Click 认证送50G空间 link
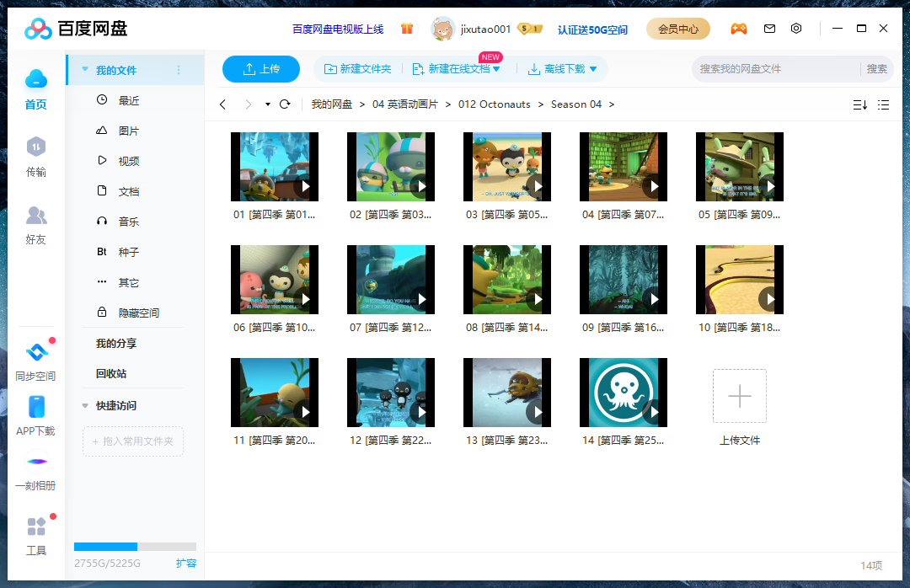Image resolution: width=910 pixels, height=588 pixels. pos(592,29)
